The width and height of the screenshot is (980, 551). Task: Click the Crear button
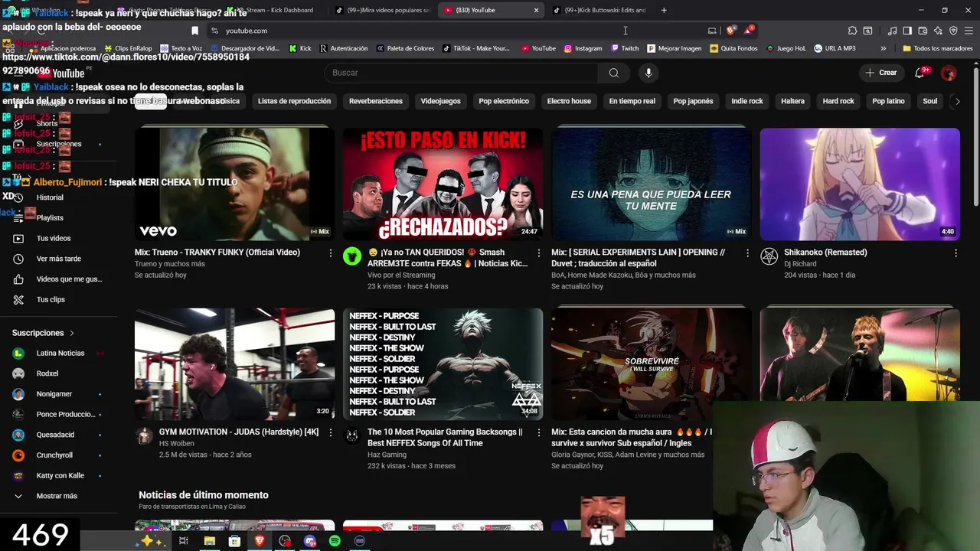(880, 73)
